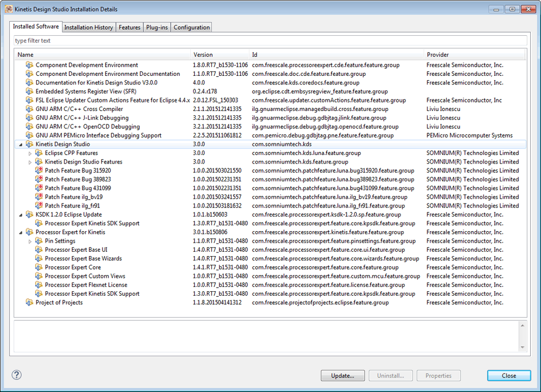Click the Processor Expert Custom Views icon
Image resolution: width=541 pixels, height=392 pixels.
pos(39,276)
